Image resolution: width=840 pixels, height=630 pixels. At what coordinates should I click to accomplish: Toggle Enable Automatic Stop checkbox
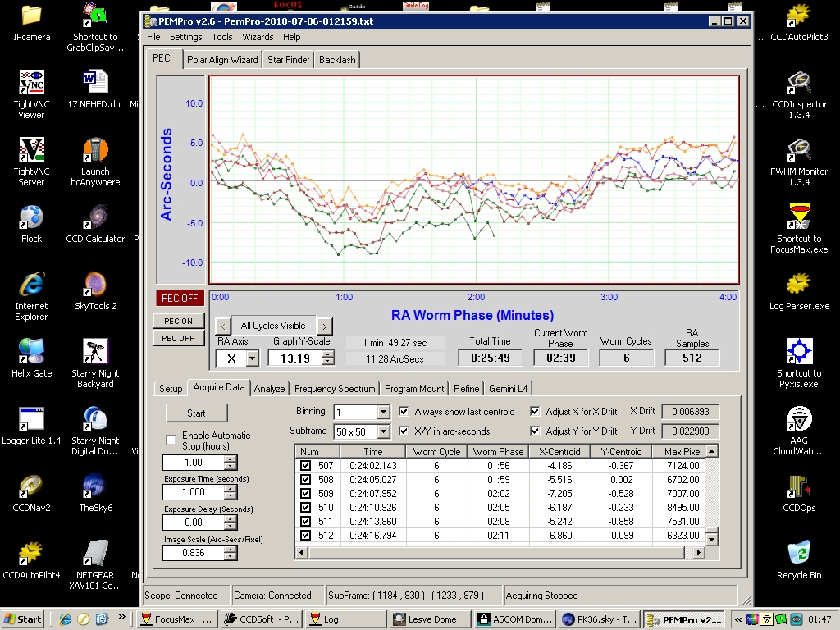(171, 440)
